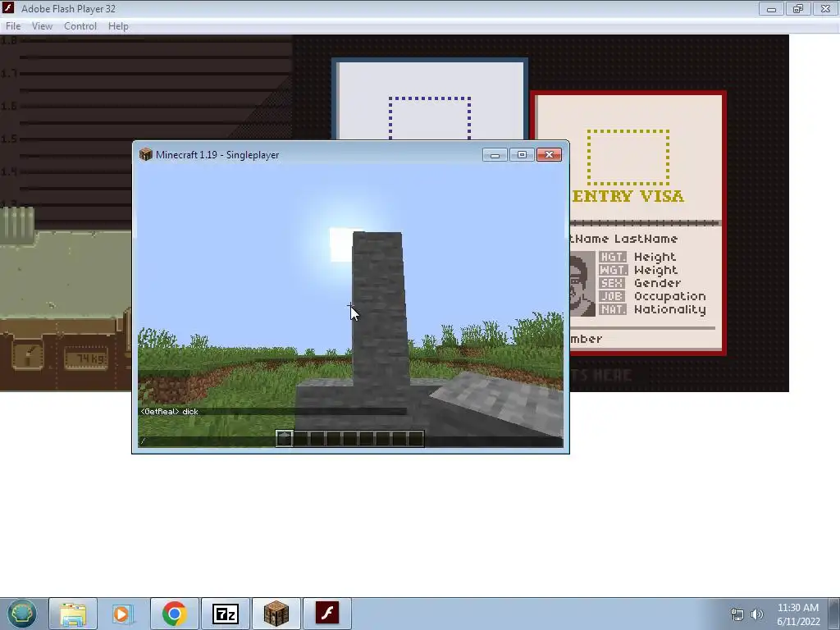This screenshot has height=630, width=840.
Task: Click the Minecraft chat input field
Action: coord(350,441)
